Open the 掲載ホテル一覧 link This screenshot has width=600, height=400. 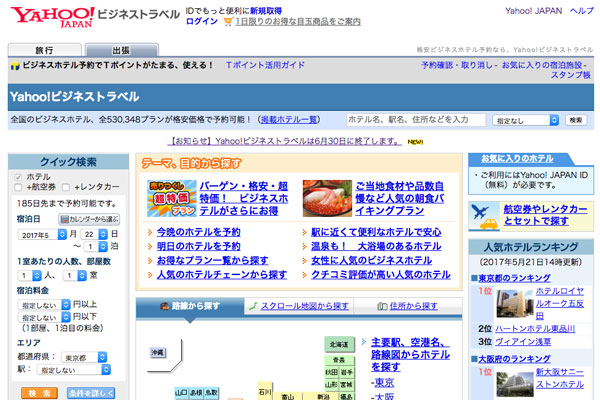[289, 120]
